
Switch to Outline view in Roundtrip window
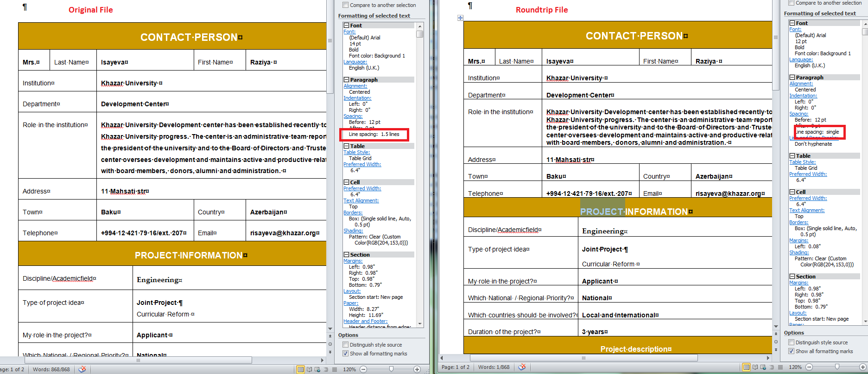tap(772, 367)
